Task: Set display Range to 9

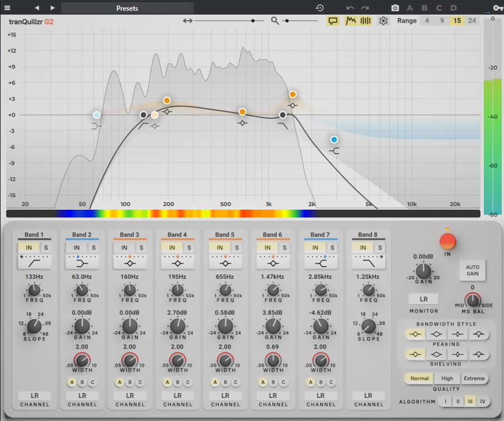Action: click(x=442, y=21)
